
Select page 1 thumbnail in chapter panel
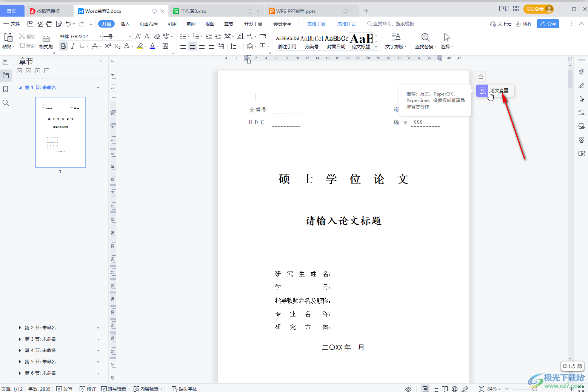point(60,132)
